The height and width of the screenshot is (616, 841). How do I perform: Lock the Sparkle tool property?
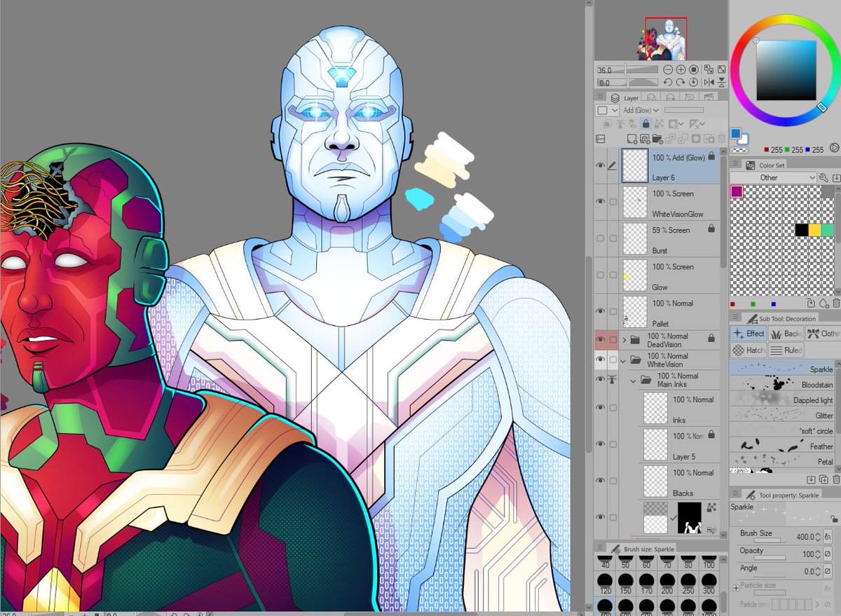[x=834, y=519]
